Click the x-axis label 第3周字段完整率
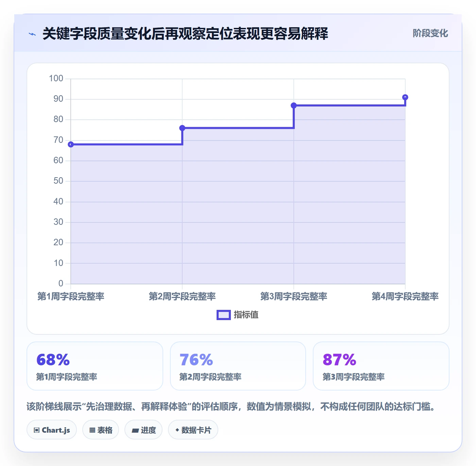This screenshot has width=476, height=466. tap(294, 297)
